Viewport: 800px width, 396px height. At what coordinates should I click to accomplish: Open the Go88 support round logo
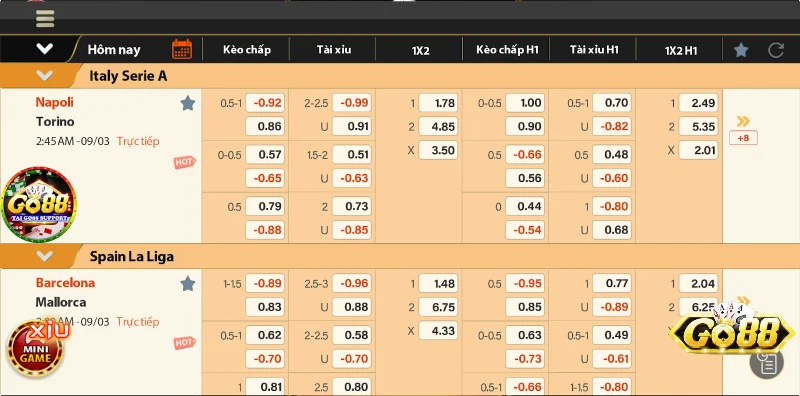pyautogui.click(x=39, y=204)
